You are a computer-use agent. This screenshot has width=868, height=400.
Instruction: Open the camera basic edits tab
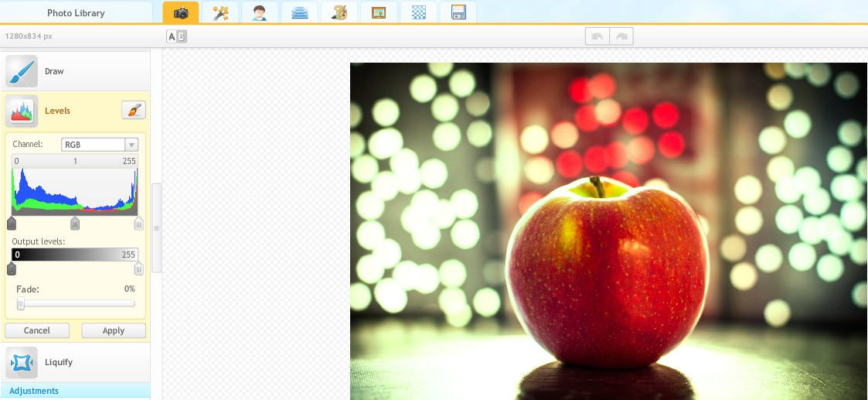181,12
